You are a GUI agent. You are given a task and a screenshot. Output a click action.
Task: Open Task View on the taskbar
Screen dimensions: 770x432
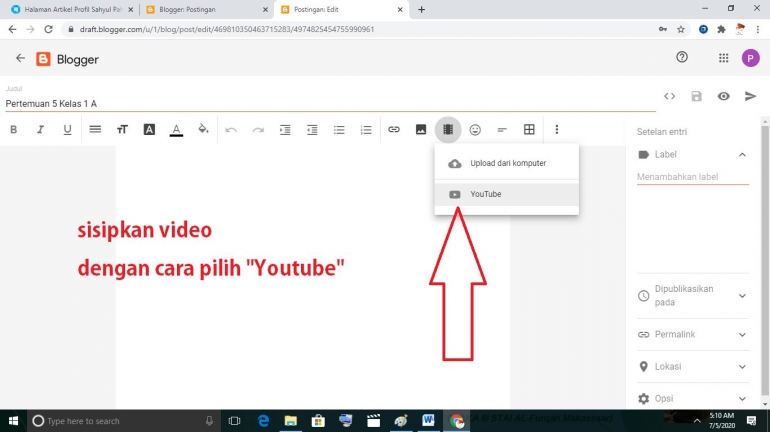click(x=235, y=421)
